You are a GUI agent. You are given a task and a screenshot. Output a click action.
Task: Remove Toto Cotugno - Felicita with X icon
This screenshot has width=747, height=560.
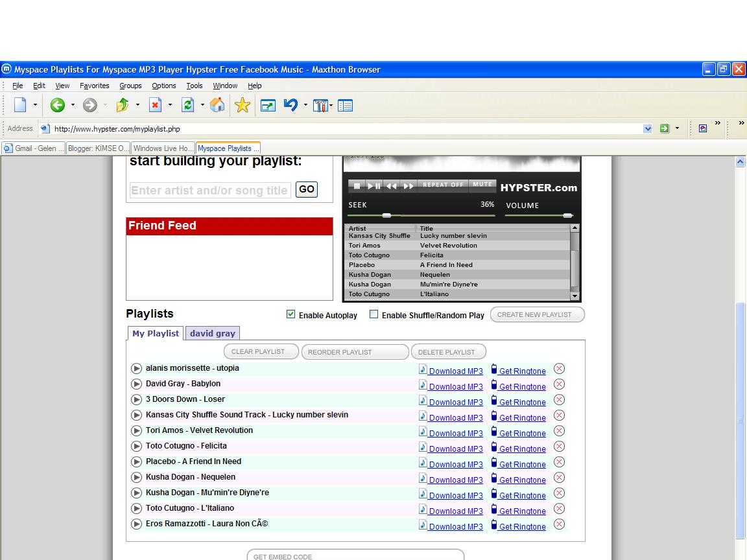coord(560,446)
